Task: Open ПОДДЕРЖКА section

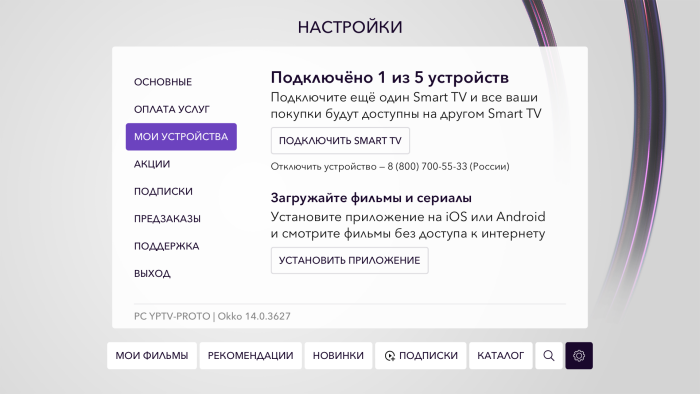Action: (167, 246)
